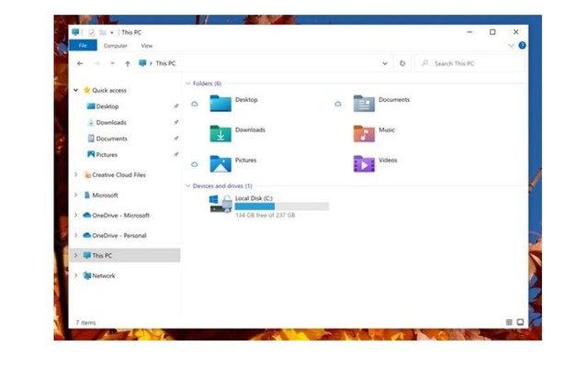This screenshot has width=588, height=390.
Task: Click the Search This PC field
Action: (470, 63)
